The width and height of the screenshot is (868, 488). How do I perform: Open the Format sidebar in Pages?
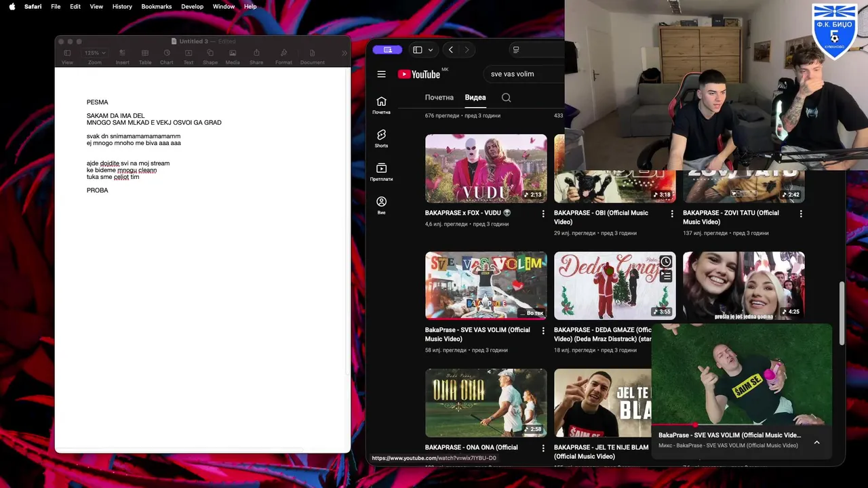(x=283, y=56)
